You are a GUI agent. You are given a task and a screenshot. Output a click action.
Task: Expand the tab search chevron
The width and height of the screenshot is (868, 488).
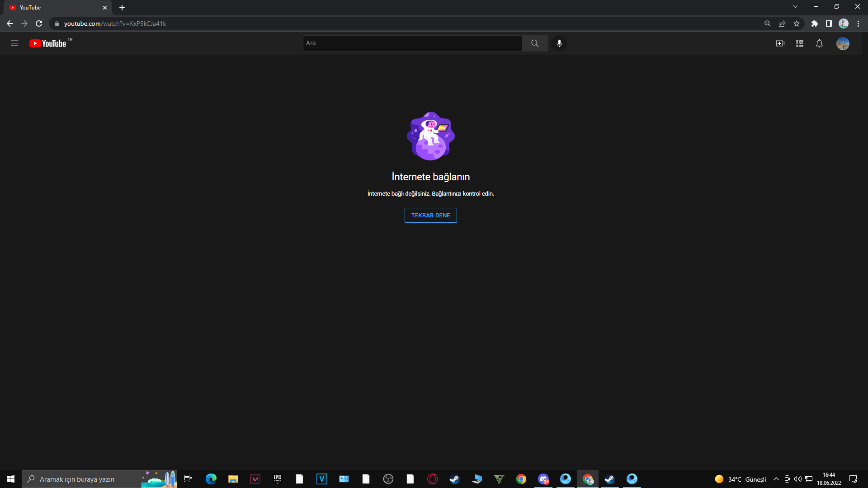click(x=795, y=7)
